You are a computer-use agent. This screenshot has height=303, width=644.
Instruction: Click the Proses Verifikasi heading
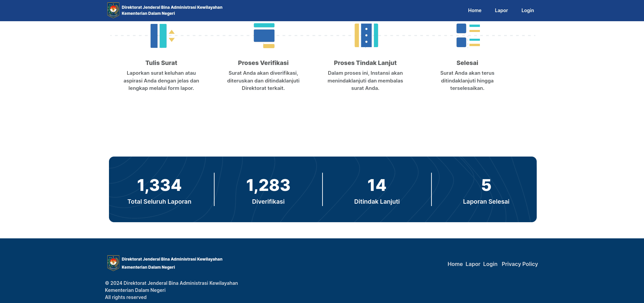[x=263, y=63]
